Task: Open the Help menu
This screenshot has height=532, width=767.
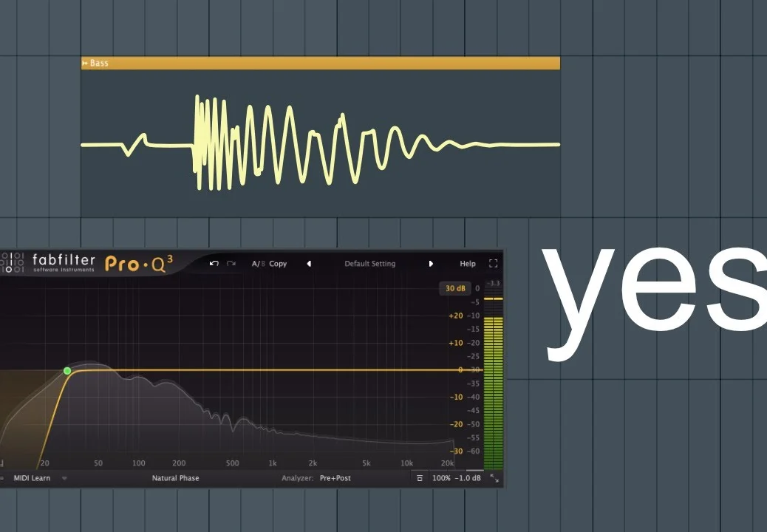Action: pyautogui.click(x=468, y=264)
